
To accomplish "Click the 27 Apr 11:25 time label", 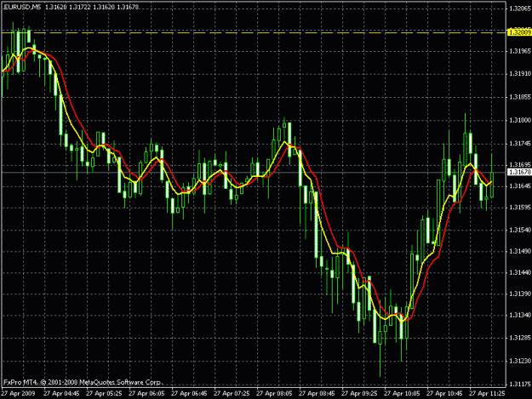I will [487, 394].
